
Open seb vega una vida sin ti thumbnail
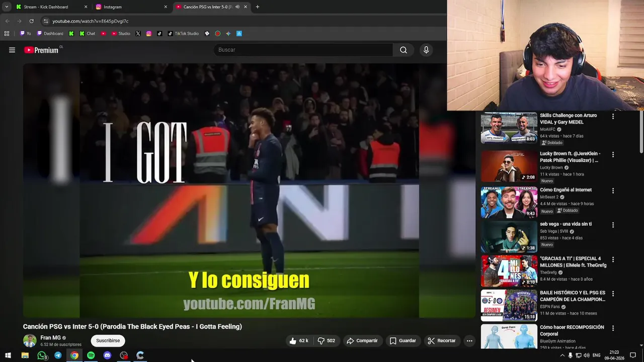(509, 236)
